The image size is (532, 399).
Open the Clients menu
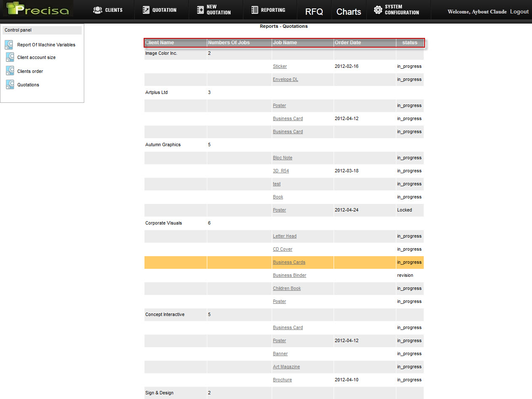[x=108, y=10]
